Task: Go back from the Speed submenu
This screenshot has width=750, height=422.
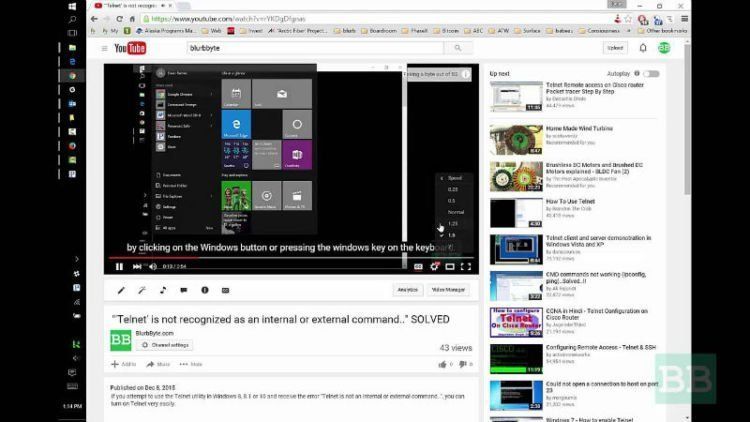Action: click(x=452, y=178)
